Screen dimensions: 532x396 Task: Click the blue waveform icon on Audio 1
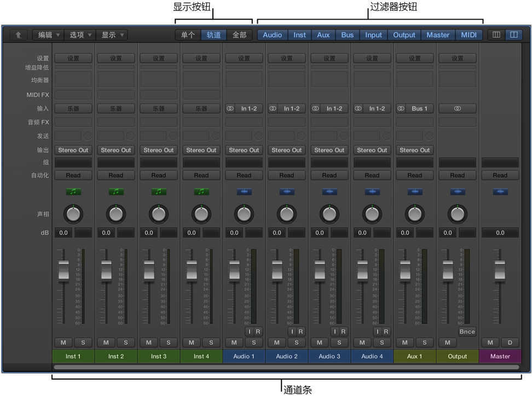coord(244,192)
